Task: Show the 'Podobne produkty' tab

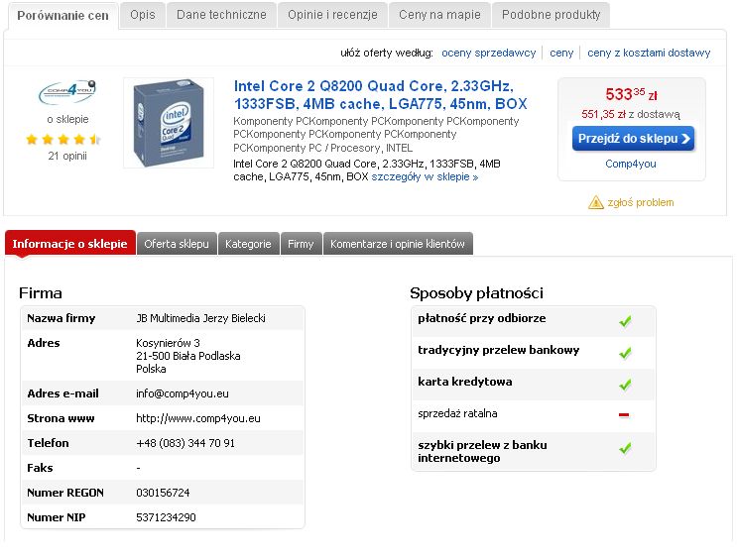Action: click(x=551, y=15)
